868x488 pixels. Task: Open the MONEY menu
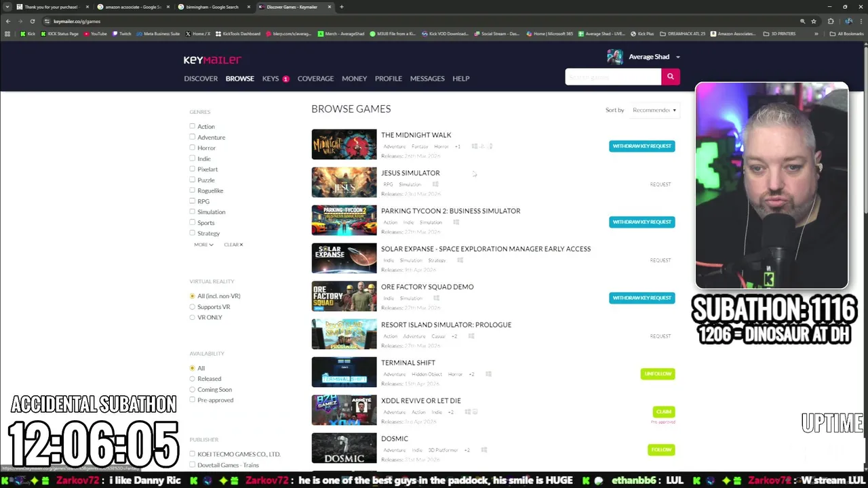354,79
